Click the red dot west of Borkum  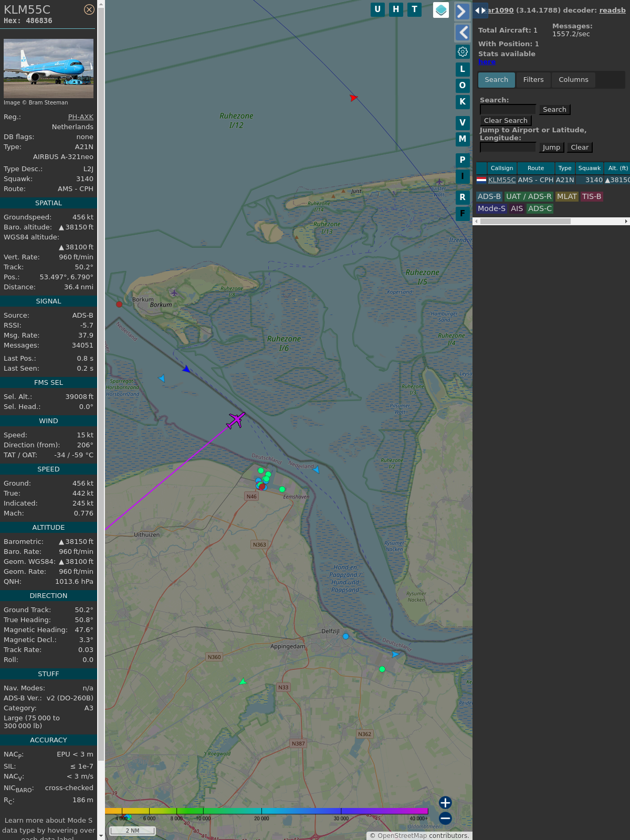(119, 304)
